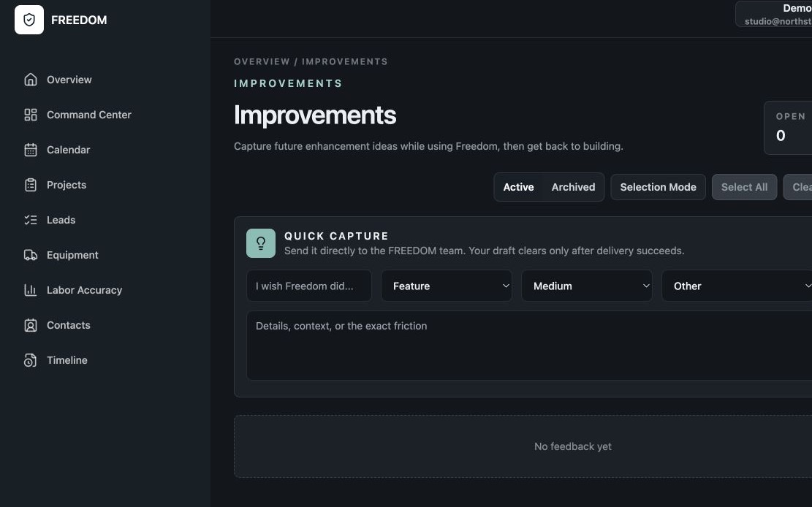This screenshot has height=507, width=812.
Task: Open the Feature type dropdown
Action: (x=447, y=286)
